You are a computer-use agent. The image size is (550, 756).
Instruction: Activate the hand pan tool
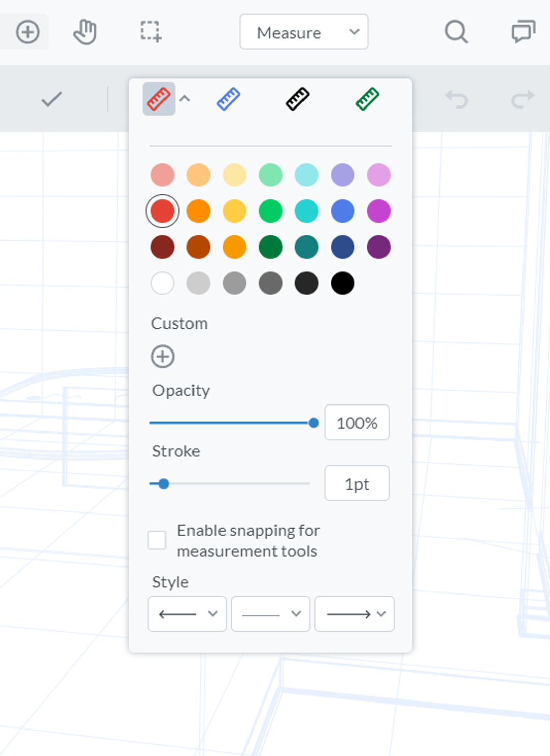[85, 32]
